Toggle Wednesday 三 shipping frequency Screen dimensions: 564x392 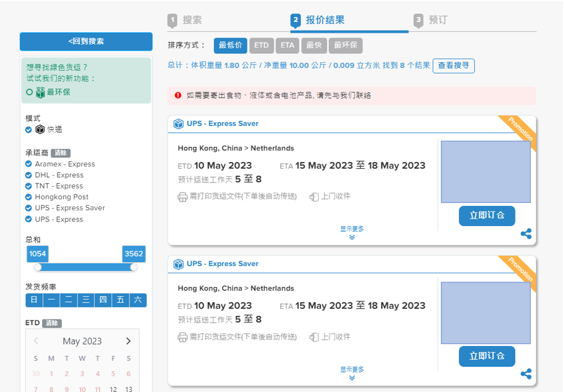pos(86,300)
